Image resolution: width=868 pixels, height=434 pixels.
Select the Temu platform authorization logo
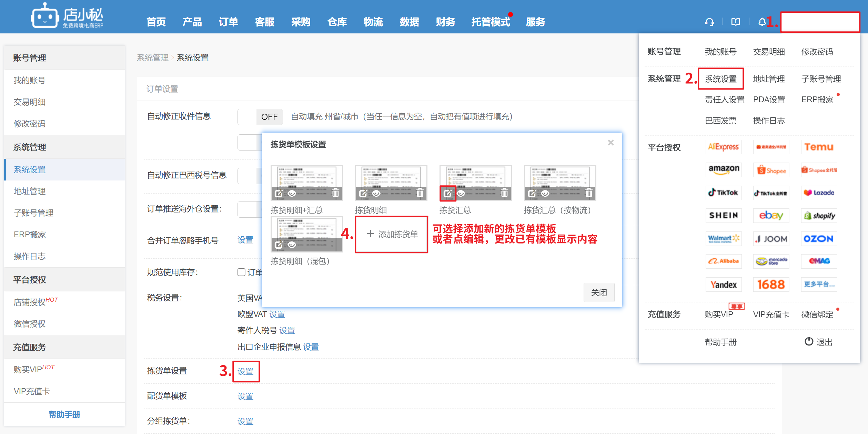click(819, 147)
